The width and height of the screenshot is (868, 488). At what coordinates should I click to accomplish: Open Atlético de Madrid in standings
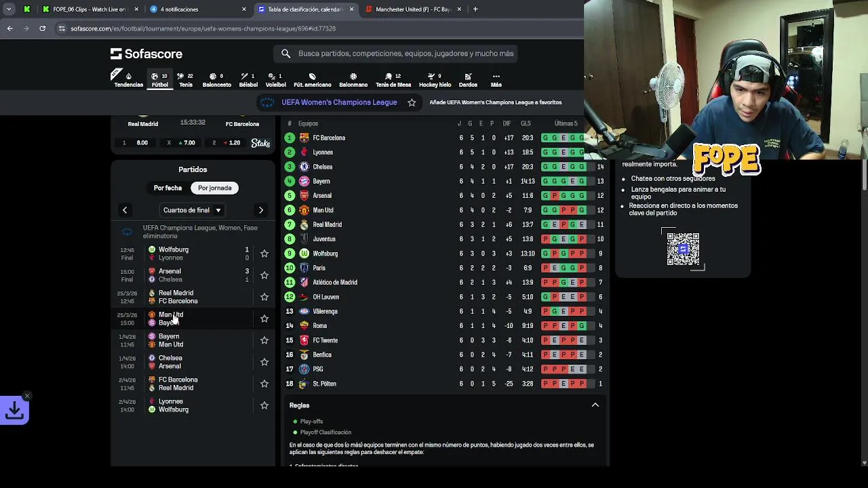(335, 283)
